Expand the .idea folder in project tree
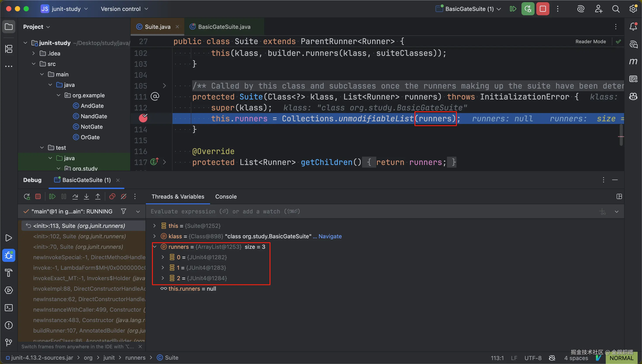Image resolution: width=642 pixels, height=364 pixels. click(33, 53)
